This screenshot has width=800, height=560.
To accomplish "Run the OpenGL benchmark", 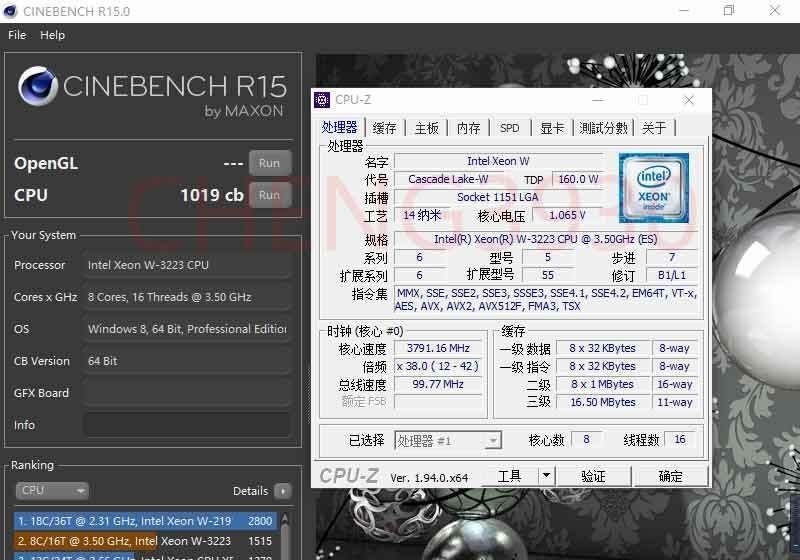I will [x=269, y=163].
